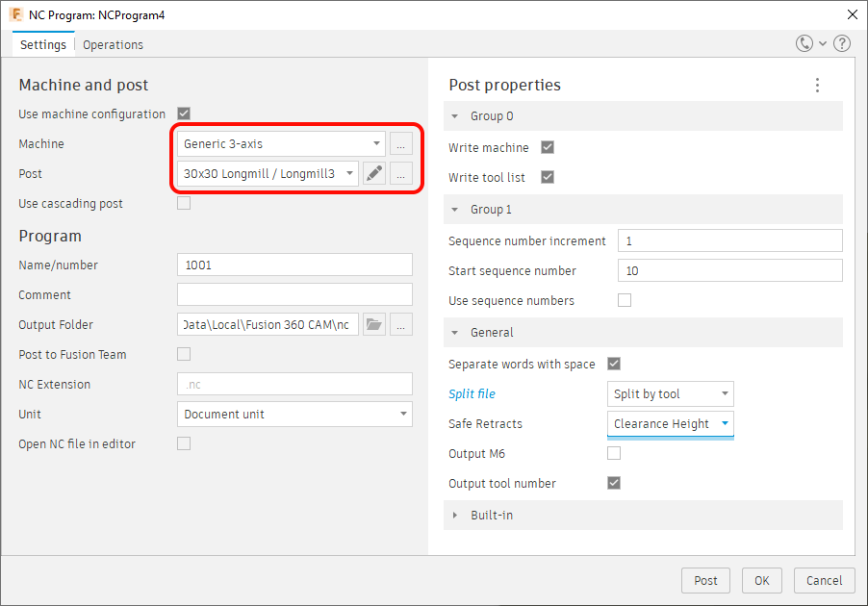Open the Machine dropdown Generic 3-axis
This screenshot has height=606, width=868.
pyautogui.click(x=281, y=144)
